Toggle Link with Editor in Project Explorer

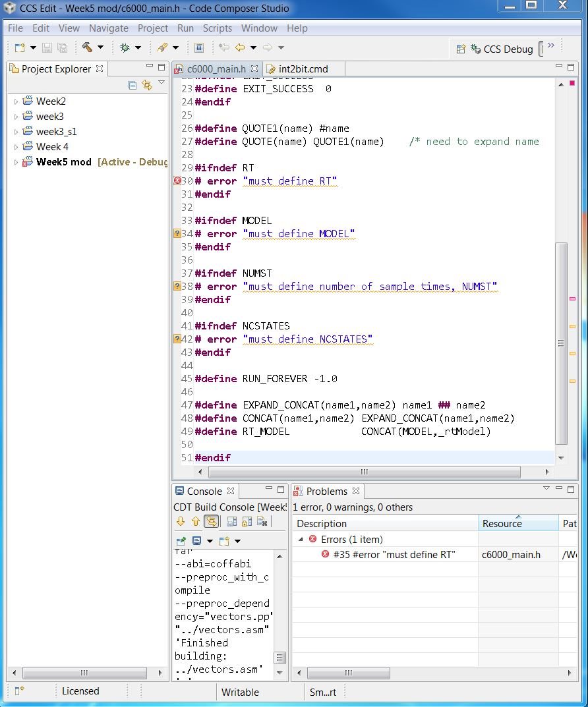pyautogui.click(x=147, y=85)
